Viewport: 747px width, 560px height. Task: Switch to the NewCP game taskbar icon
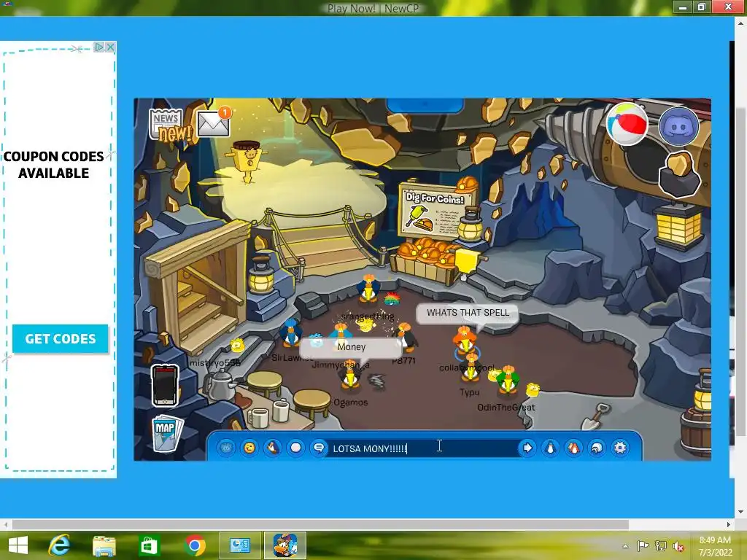point(285,545)
